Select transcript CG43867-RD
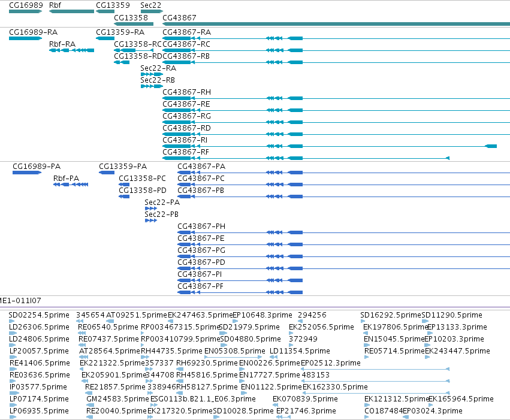 pyautogui.click(x=187, y=128)
